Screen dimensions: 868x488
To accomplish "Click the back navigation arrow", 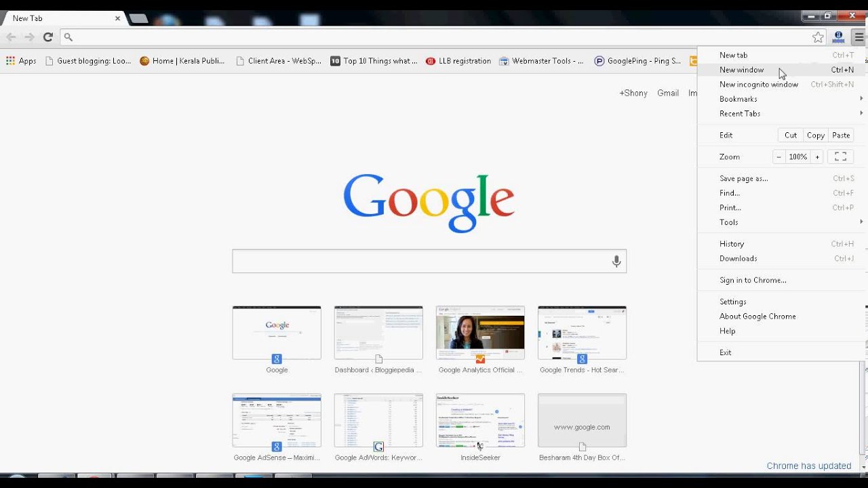I will (x=11, y=37).
